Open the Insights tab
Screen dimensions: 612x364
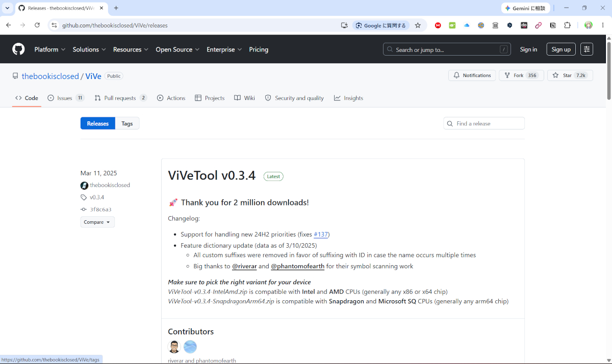[348, 98]
